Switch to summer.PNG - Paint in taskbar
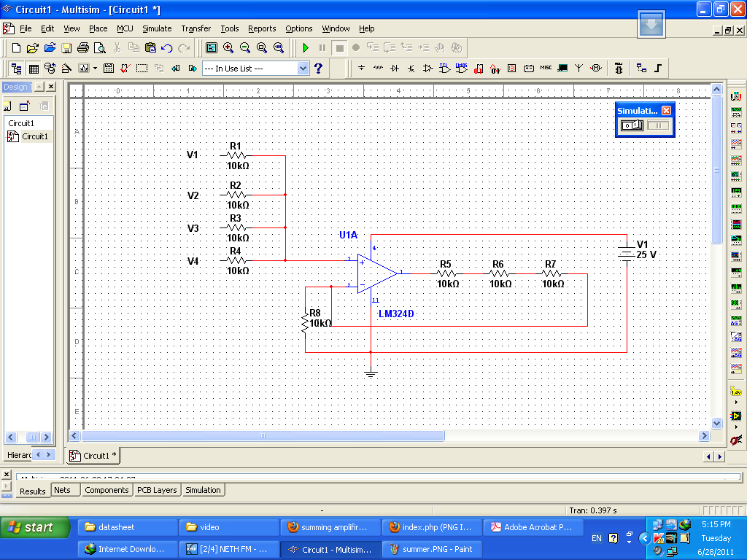 [432, 549]
